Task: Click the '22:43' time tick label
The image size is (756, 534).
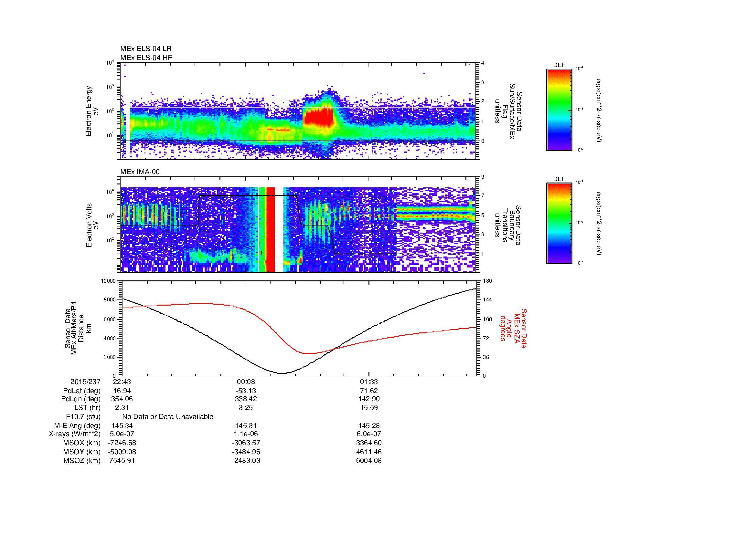Action: pyautogui.click(x=122, y=382)
